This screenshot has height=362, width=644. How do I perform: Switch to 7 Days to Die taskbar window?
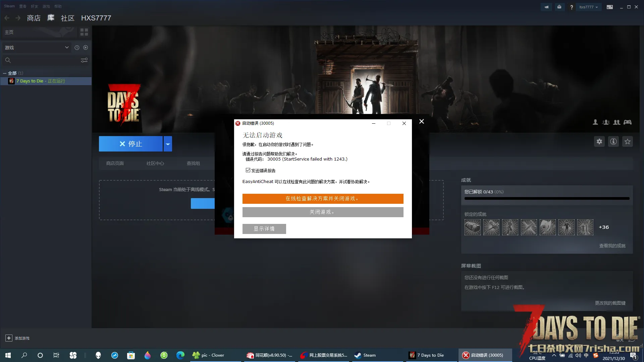(x=431, y=355)
